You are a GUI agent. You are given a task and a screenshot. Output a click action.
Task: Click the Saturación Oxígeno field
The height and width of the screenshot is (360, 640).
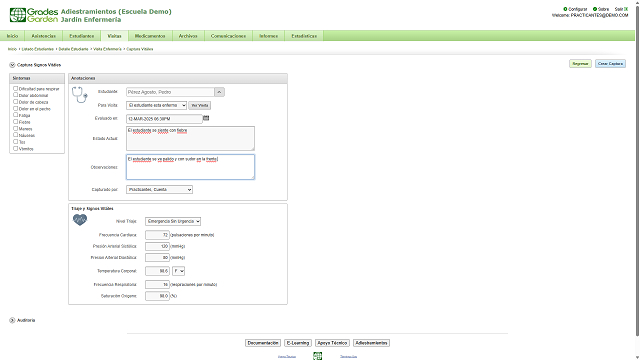coord(157,296)
